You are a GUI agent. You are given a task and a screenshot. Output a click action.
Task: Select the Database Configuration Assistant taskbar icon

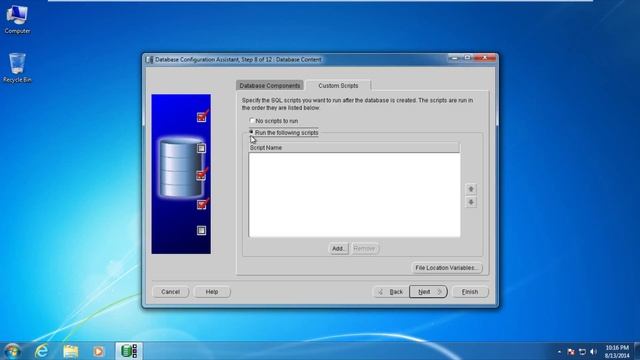pyautogui.click(x=129, y=351)
